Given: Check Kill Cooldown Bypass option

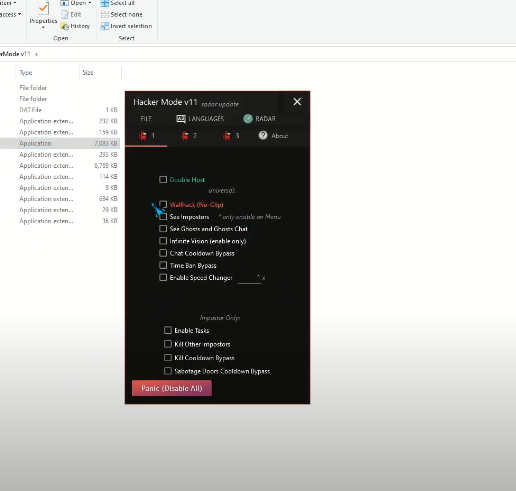Looking at the screenshot, I should point(168,358).
